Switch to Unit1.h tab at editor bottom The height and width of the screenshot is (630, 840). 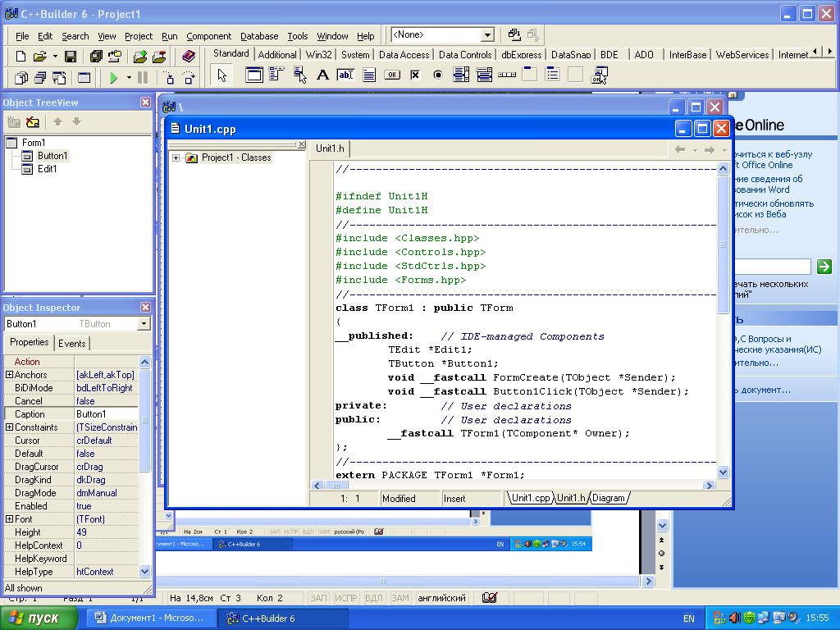click(571, 498)
